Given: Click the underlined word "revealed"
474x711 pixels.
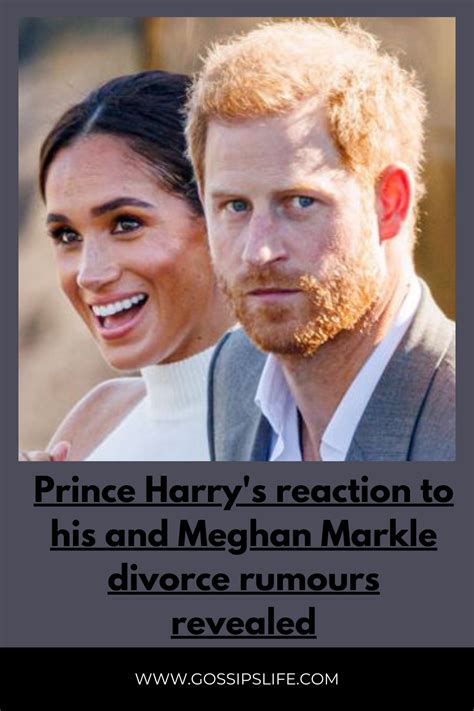Looking at the screenshot, I should point(244,623).
